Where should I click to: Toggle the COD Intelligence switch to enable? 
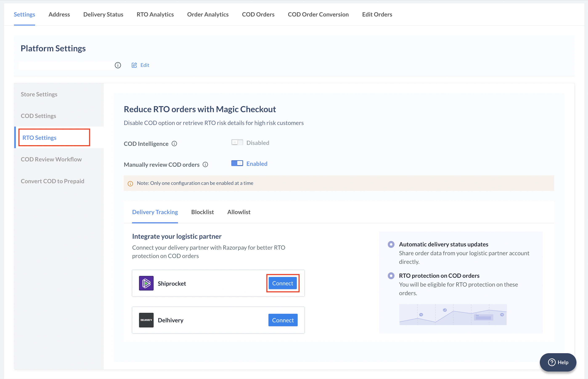(237, 142)
